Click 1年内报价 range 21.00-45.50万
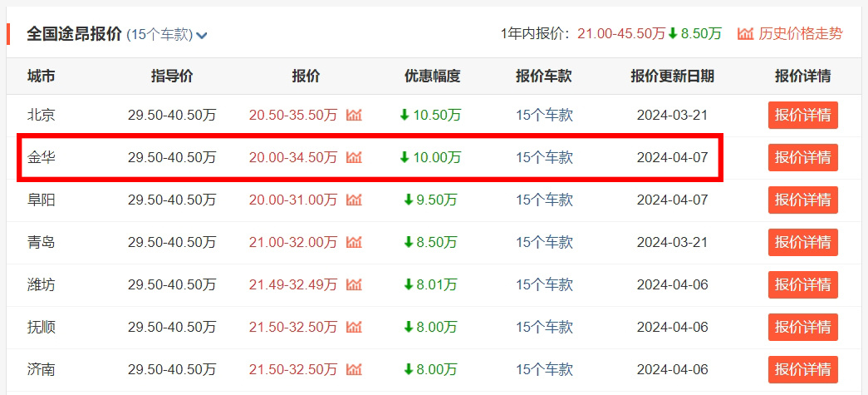The image size is (868, 395). click(x=621, y=34)
